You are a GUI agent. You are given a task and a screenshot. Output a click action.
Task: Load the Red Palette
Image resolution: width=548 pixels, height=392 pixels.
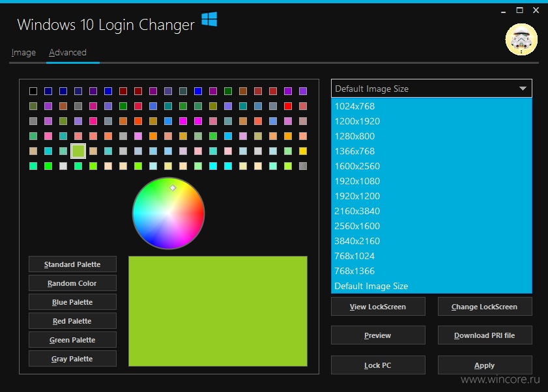(x=72, y=321)
